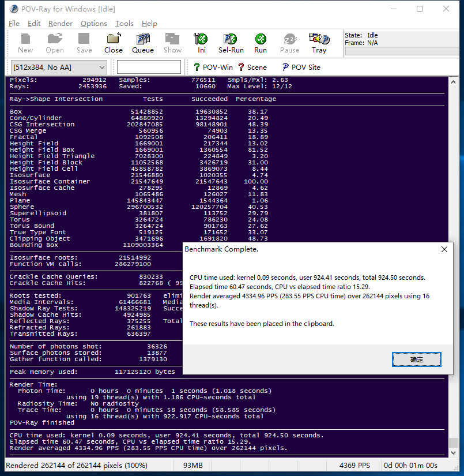This screenshot has width=464, height=476.
Task: Click the Trace Time line
Action: 146,410
